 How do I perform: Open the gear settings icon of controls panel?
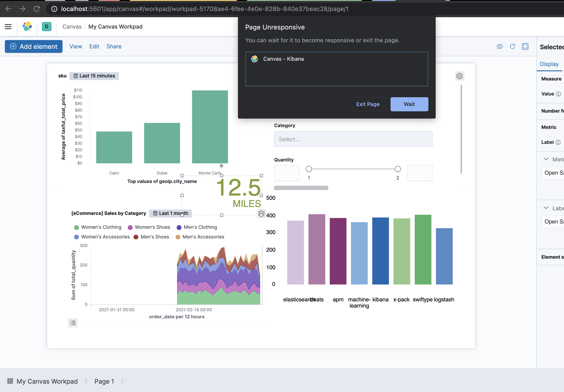point(459,76)
